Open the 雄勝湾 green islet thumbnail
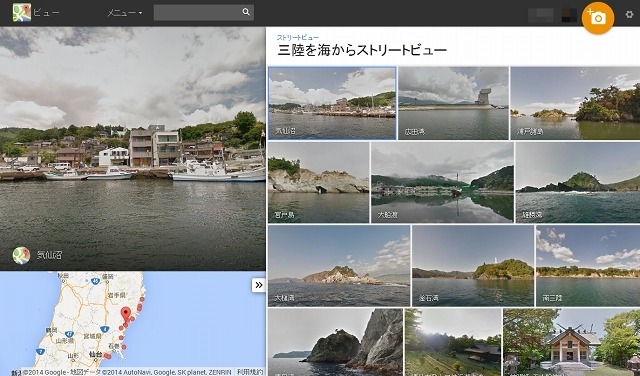Image resolution: width=640 pixels, height=376 pixels. pyautogui.click(x=578, y=182)
